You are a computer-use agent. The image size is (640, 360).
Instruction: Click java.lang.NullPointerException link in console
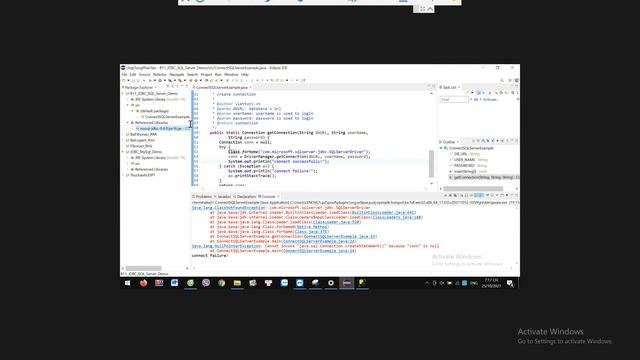point(226,246)
